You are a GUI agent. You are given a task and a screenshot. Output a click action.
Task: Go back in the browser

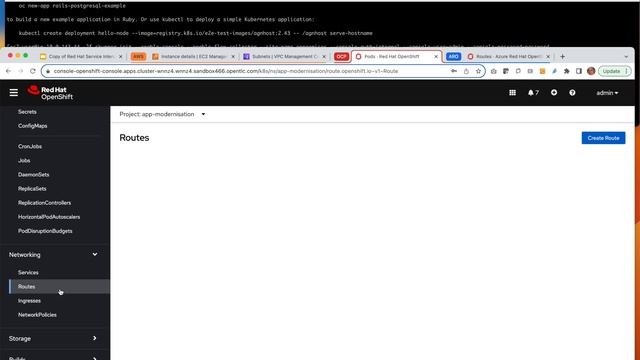(9, 71)
